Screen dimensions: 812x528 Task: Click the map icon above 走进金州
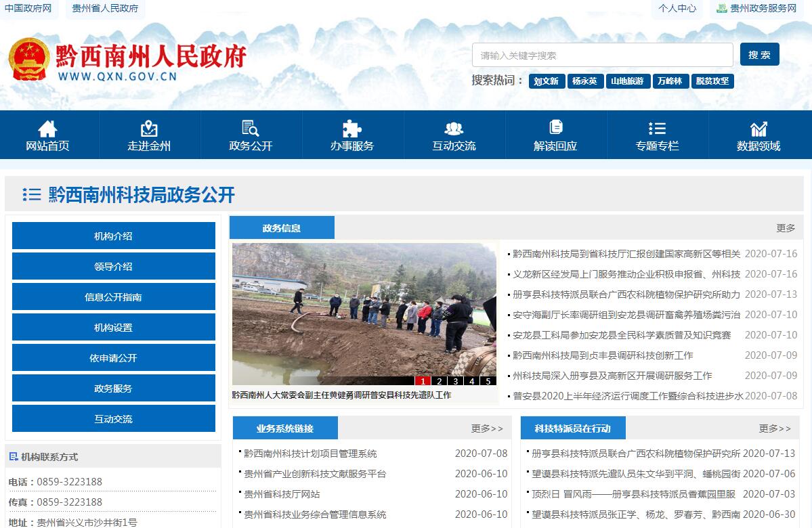click(x=149, y=128)
